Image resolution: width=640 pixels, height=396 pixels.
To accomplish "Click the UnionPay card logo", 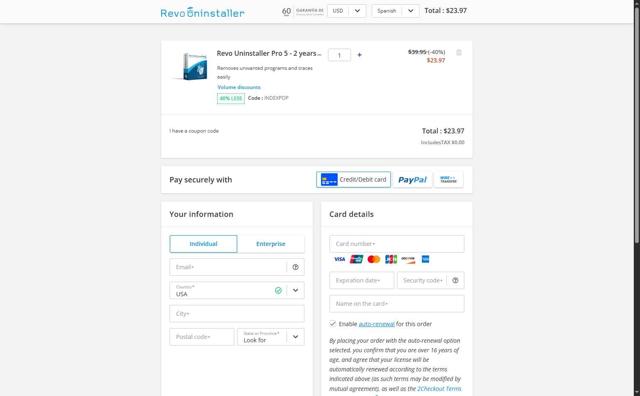I will click(357, 259).
